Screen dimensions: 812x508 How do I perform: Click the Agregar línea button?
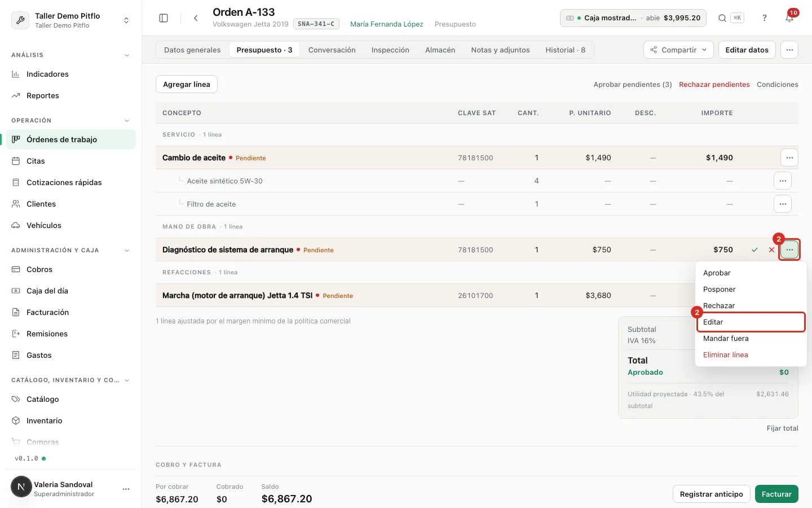coord(187,84)
